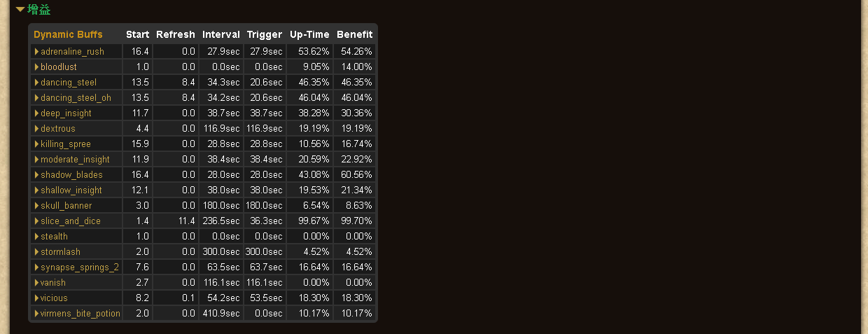Expand the shadow_blades disclosure triangle
Screen dimensions: 868x334
[36, 175]
